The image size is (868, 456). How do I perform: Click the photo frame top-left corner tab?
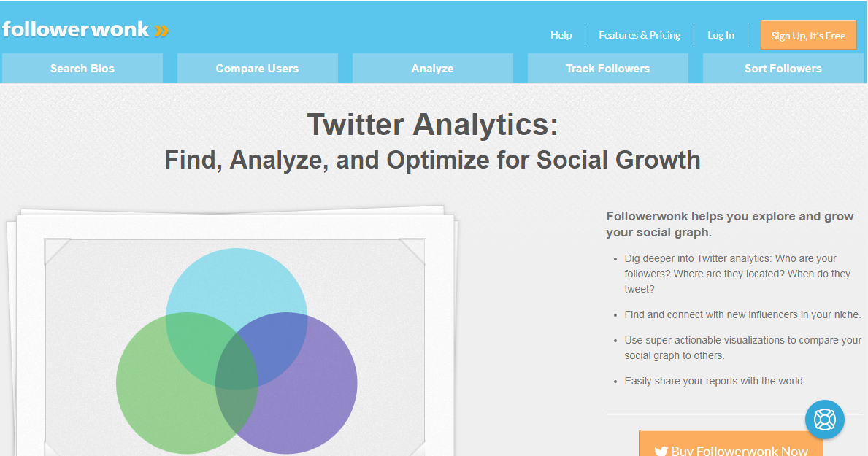pos(57,251)
